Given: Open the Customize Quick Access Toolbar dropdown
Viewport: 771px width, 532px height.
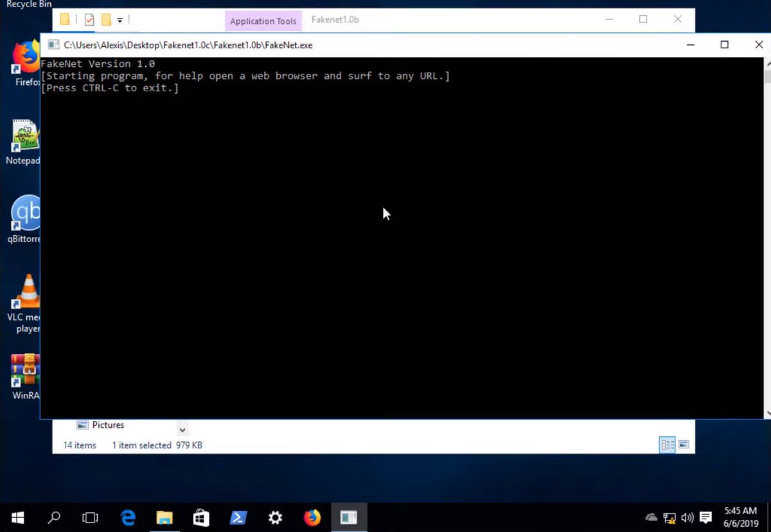Looking at the screenshot, I should coord(120,21).
